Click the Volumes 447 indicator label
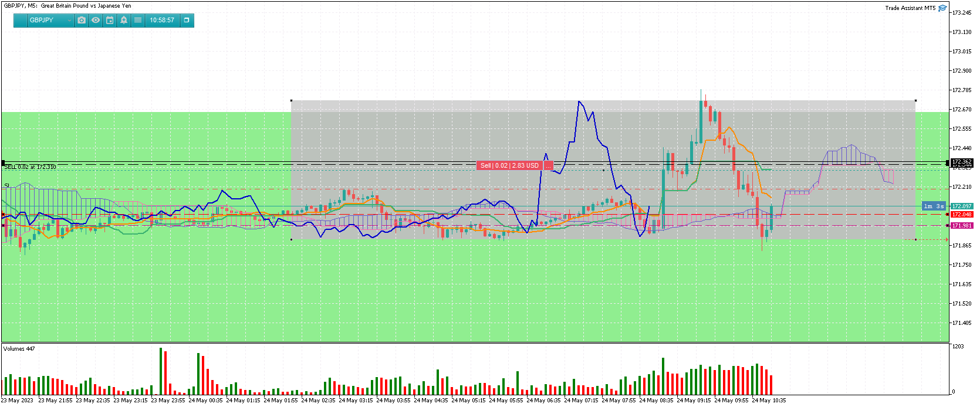980x407 pixels. (19, 349)
